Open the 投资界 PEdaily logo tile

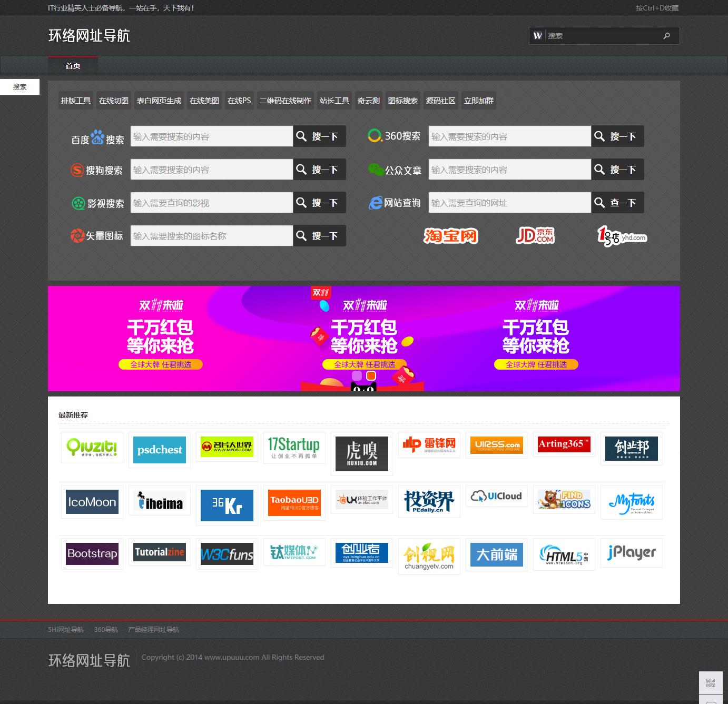pyautogui.click(x=429, y=501)
